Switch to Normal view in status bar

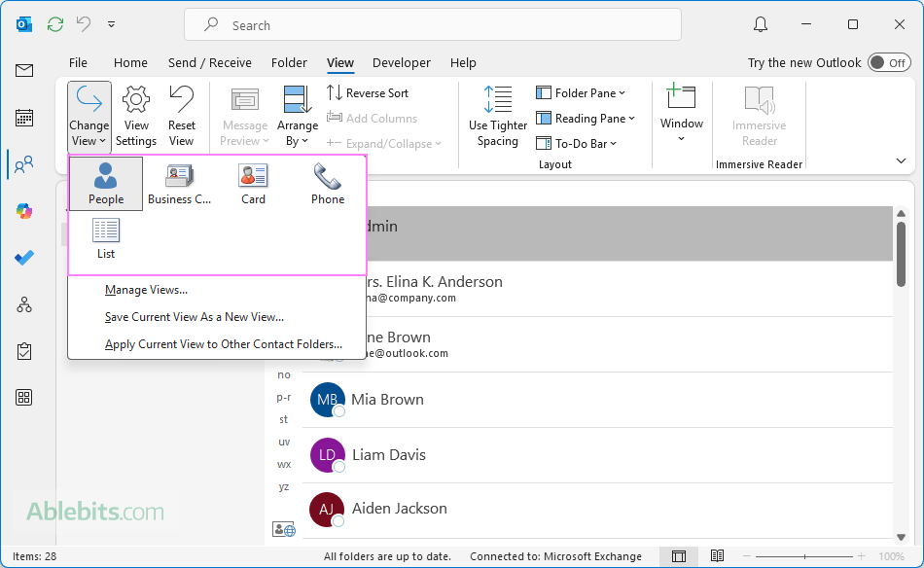[679, 556]
